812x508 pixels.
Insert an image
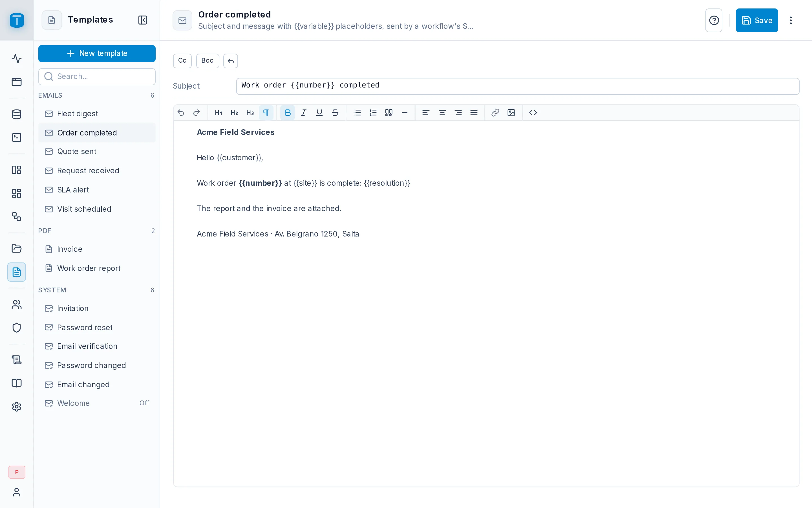511,113
